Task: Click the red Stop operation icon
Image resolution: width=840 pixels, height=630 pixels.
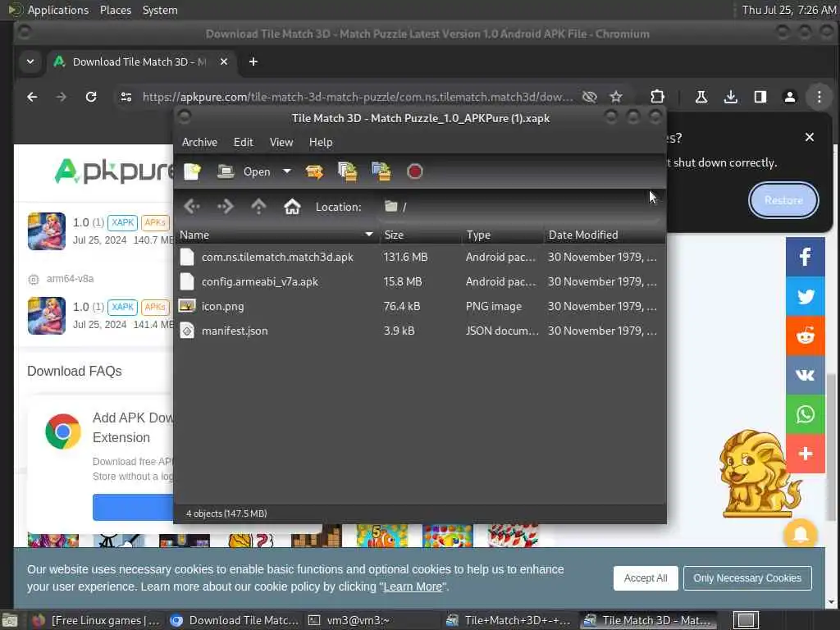Action: coord(414,171)
